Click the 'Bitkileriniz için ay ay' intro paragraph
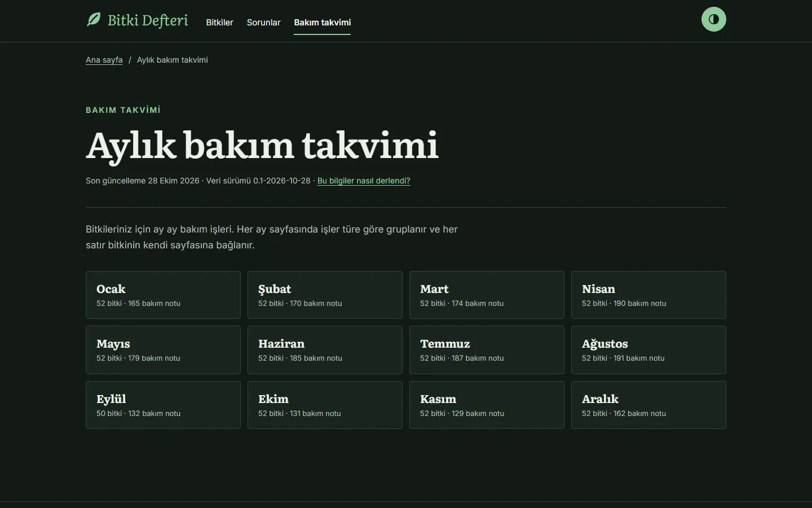 click(272, 237)
